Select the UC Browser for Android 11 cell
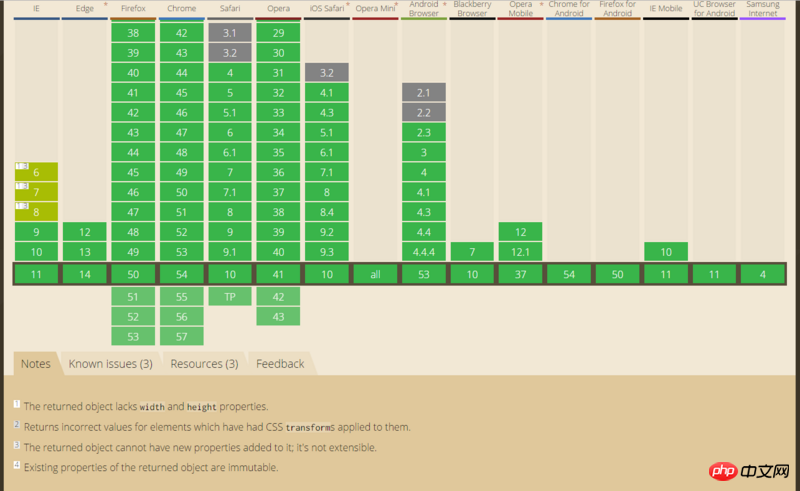800x491 pixels. (x=714, y=274)
